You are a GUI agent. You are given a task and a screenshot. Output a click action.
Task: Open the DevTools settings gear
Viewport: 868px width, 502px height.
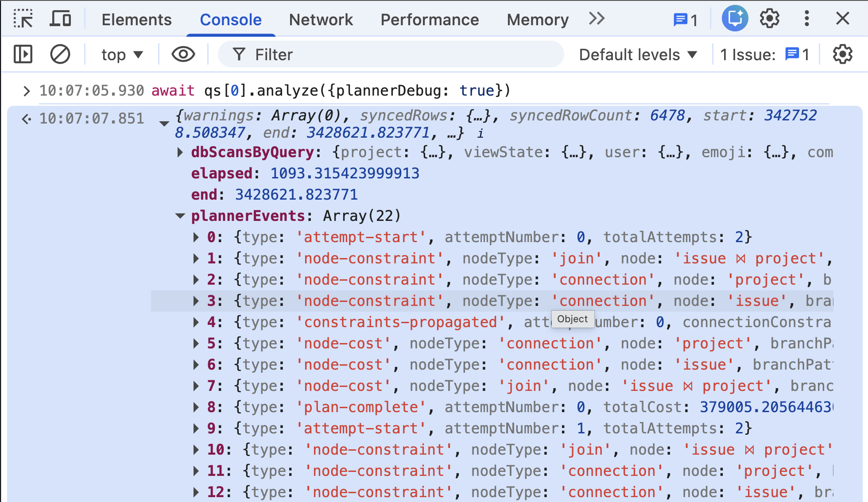[x=770, y=19]
